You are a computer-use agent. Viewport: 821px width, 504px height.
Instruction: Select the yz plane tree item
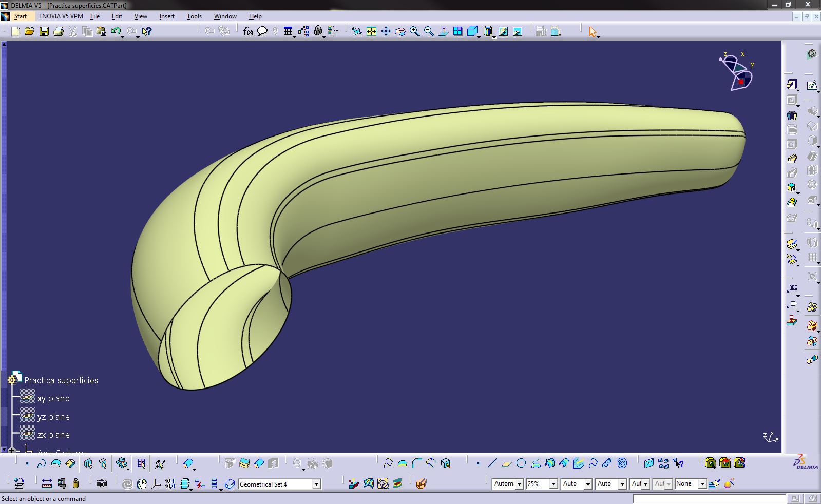[x=53, y=417]
